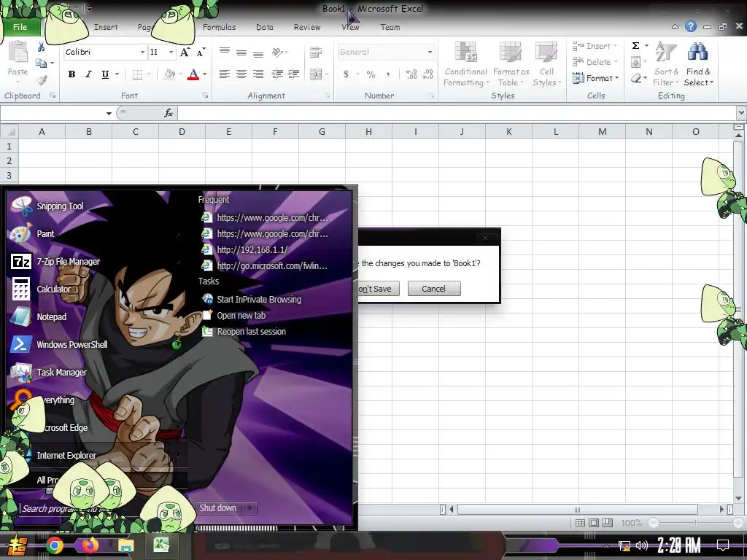Open the File tab

pos(20,27)
